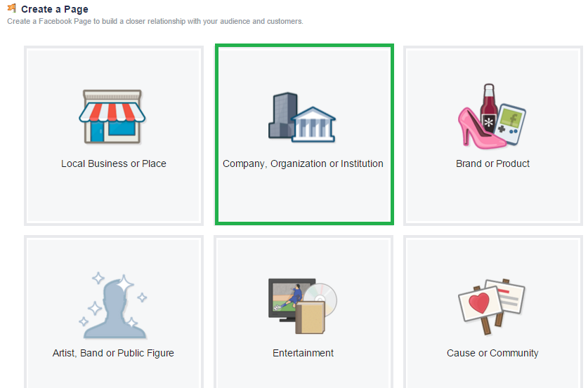Screen dimensions: 588x388
Task: Choose the Cause or Community label
Action: (492, 353)
